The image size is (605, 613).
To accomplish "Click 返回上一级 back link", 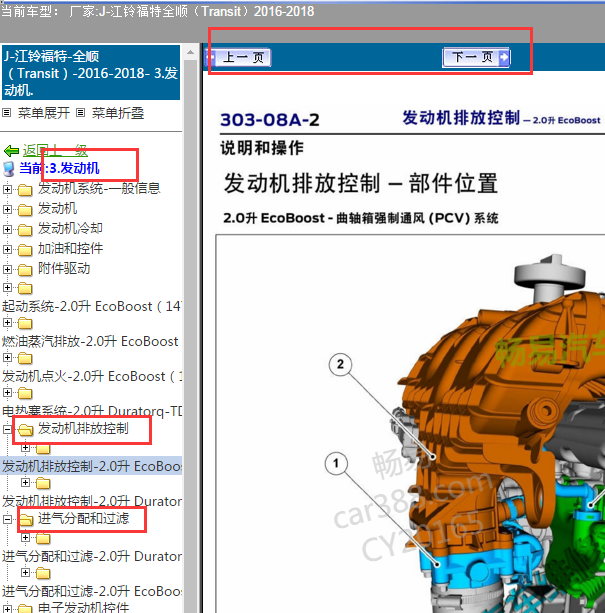I will tap(55, 150).
